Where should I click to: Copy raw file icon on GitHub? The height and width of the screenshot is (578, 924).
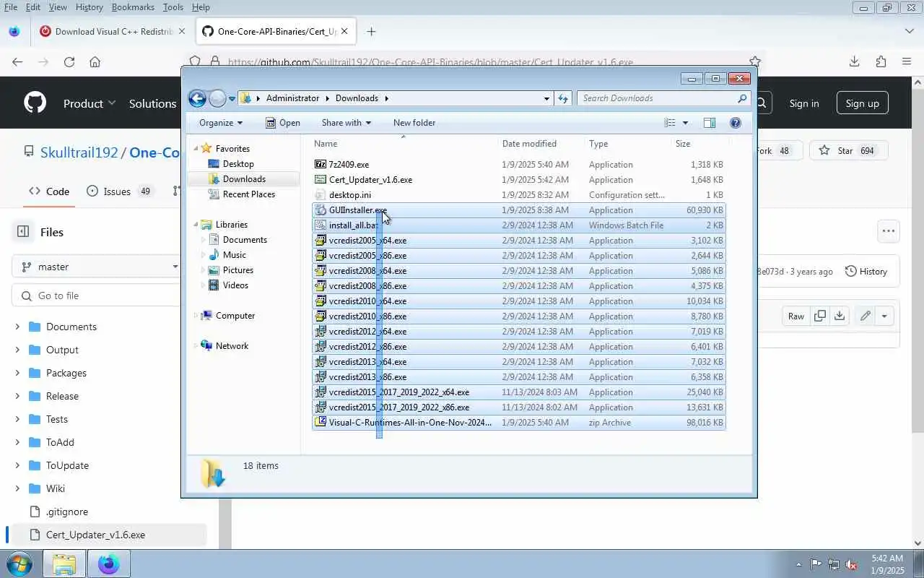[820, 316]
